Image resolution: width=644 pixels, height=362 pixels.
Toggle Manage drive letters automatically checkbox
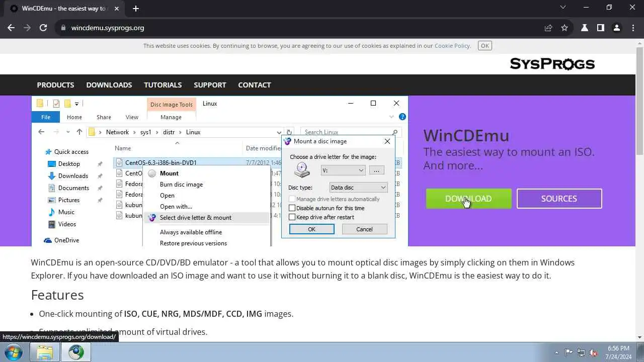(292, 199)
